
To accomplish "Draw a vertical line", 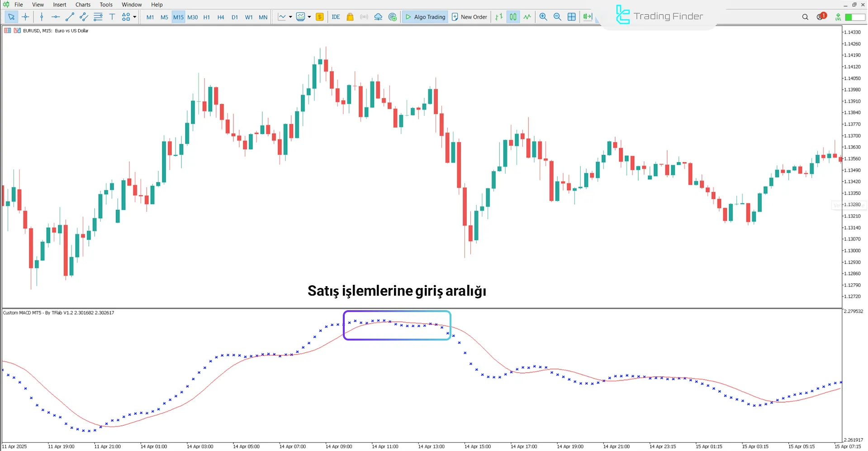I will click(42, 17).
